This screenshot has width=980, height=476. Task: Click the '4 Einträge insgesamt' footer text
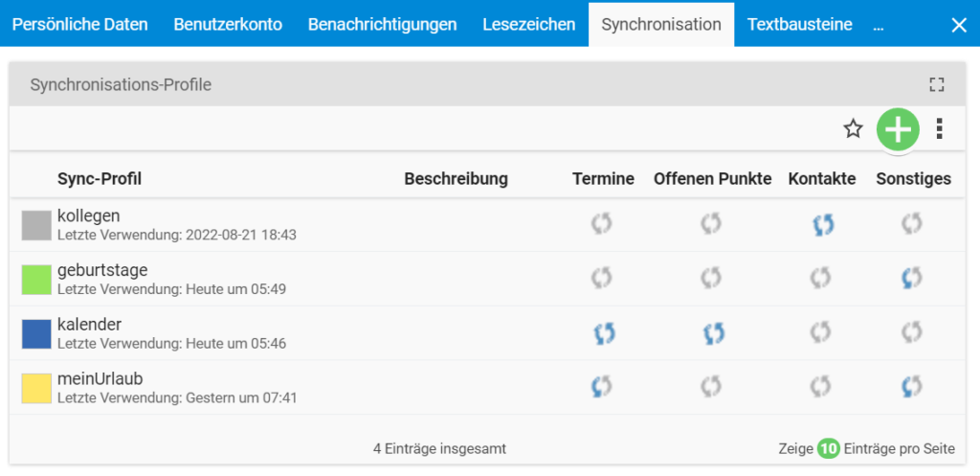[439, 448]
